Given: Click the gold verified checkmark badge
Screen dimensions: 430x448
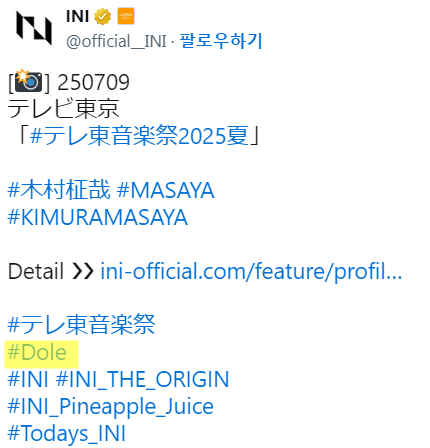Looking at the screenshot, I should point(102,17).
